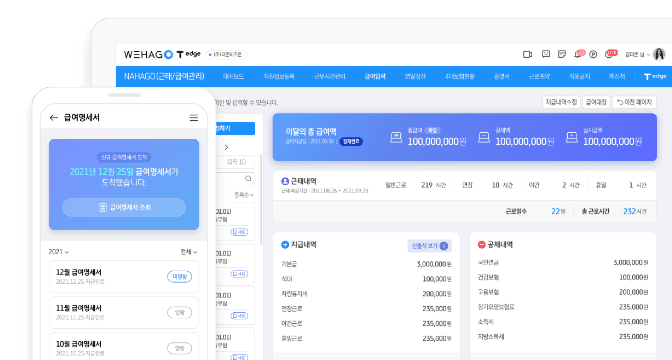Open the message icon with red badge
672x360 pixels.
tap(610, 54)
